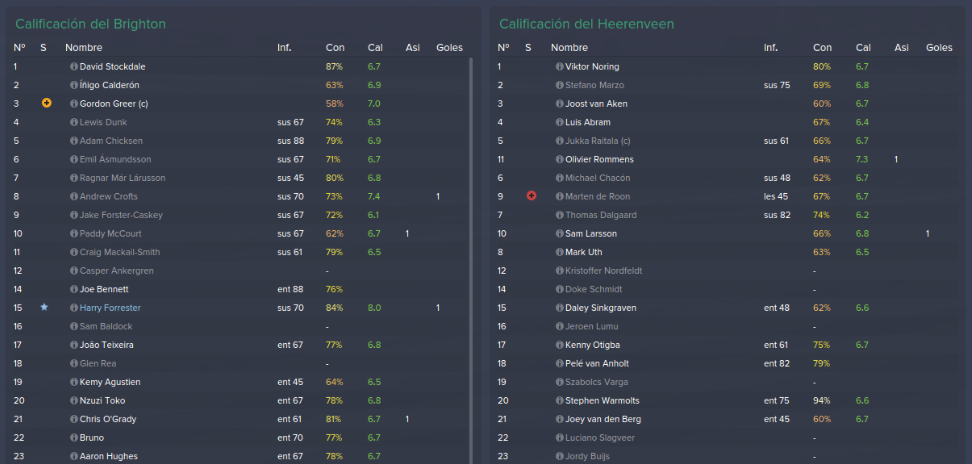Click info icon beside Viktor Noring
972x464 pixels.
(560, 66)
